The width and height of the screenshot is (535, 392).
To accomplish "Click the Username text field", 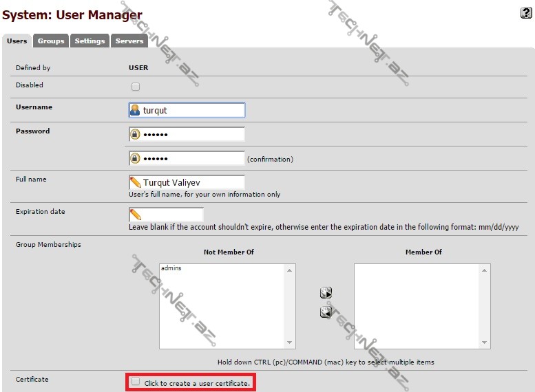I will [x=192, y=110].
